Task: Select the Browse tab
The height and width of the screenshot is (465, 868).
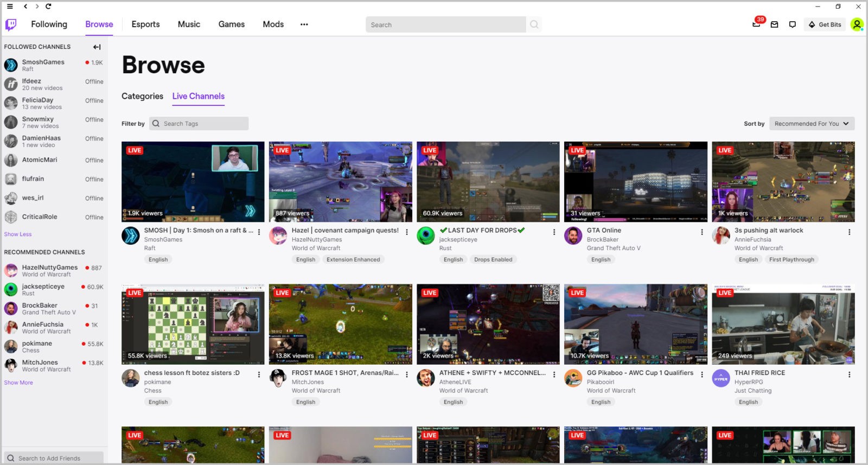Action: click(x=99, y=24)
